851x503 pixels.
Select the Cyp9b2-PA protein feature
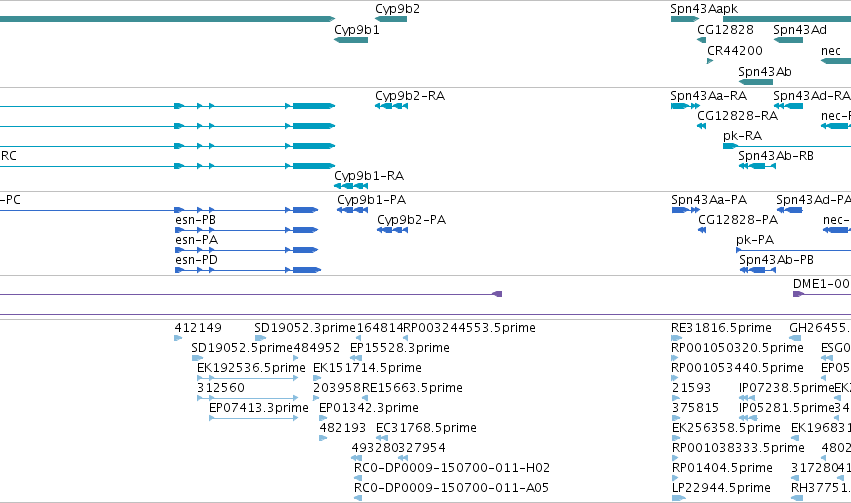point(392,230)
